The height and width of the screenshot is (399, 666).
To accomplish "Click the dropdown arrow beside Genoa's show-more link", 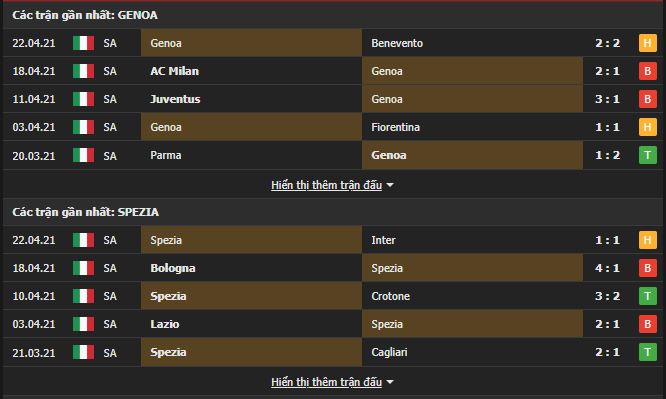I will click(390, 186).
